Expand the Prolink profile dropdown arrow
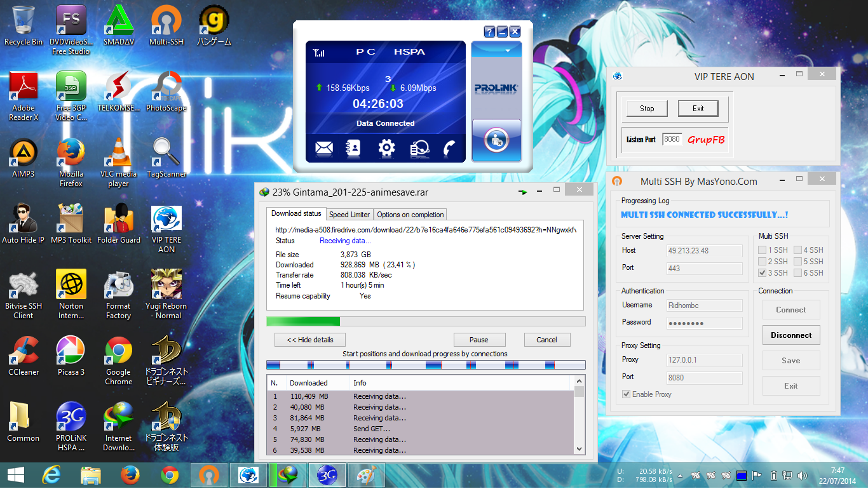Image resolution: width=868 pixels, height=489 pixels. click(x=508, y=50)
